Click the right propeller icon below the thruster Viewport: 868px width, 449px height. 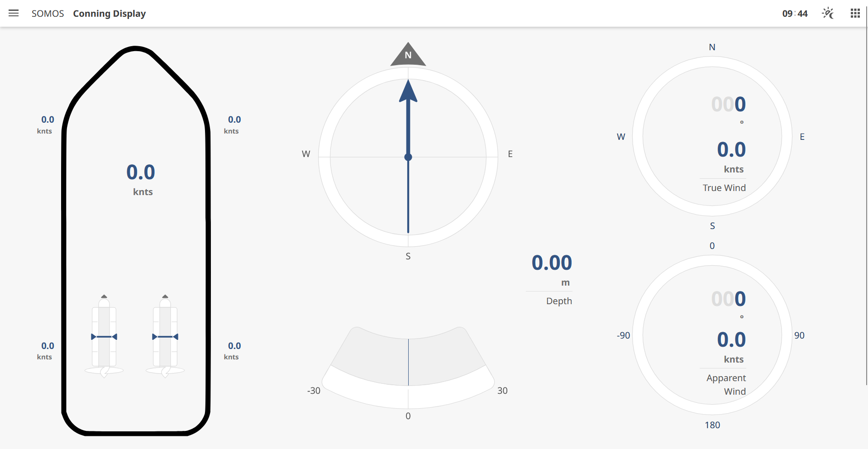(165, 372)
